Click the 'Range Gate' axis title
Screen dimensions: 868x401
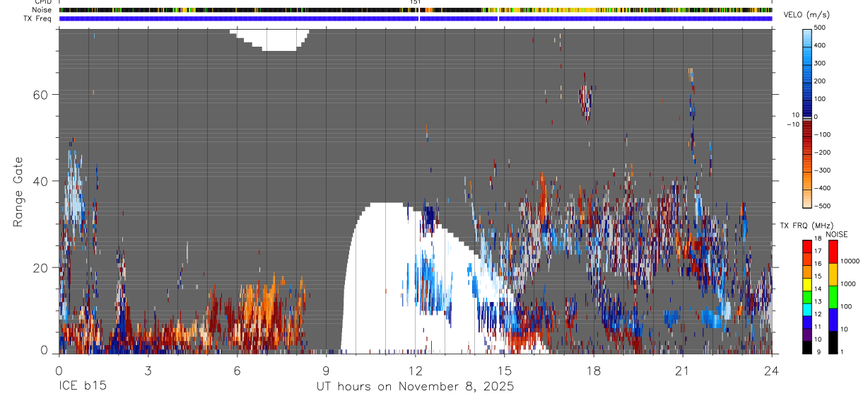18,192
